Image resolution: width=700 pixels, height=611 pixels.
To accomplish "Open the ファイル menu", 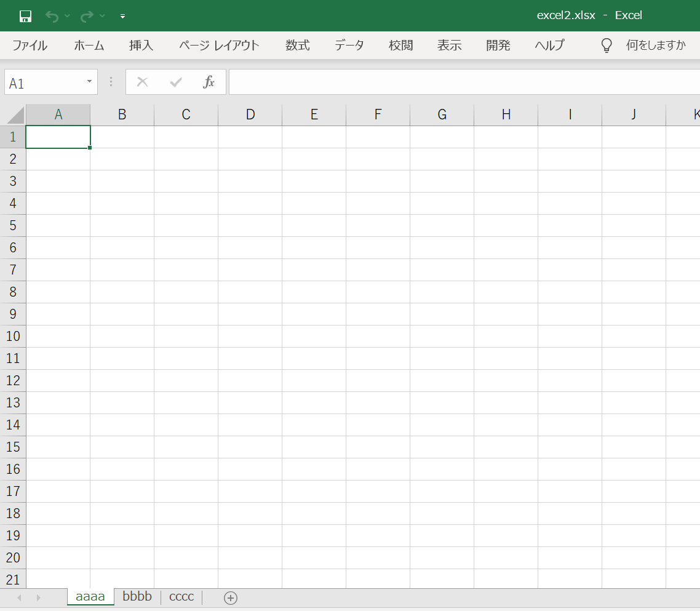I will pos(30,45).
